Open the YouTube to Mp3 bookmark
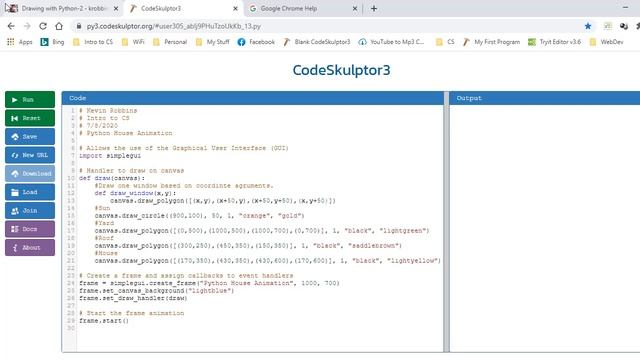The height and width of the screenshot is (360, 640). [x=391, y=42]
